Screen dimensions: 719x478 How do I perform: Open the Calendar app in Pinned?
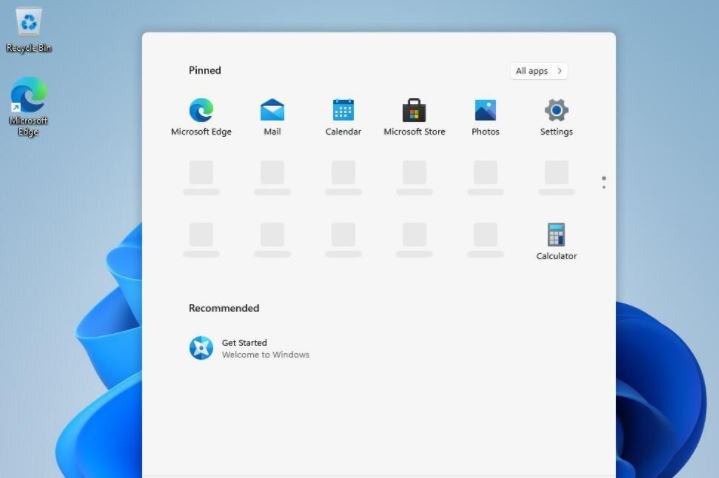tap(343, 117)
